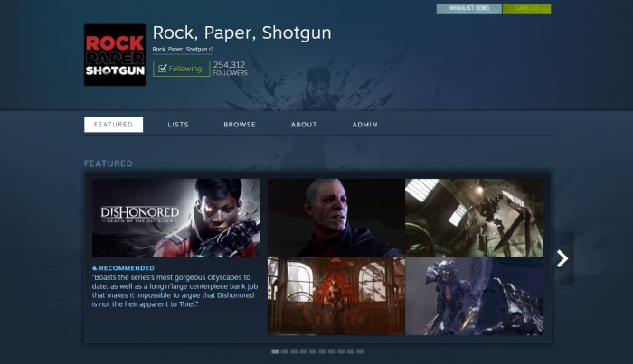View the screenshot of the mechanical clockwork soldier
Viewport: 633px width, 364px height.
pyautogui.click(x=474, y=218)
